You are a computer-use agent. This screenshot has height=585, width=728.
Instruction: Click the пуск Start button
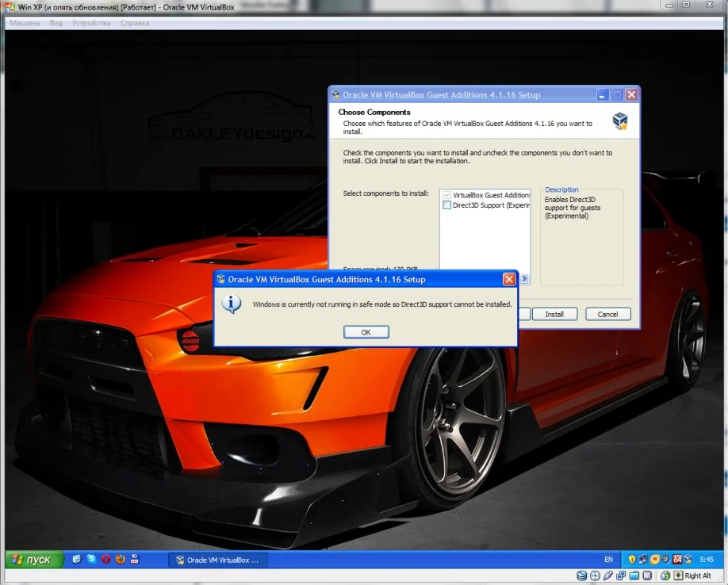tap(32, 560)
